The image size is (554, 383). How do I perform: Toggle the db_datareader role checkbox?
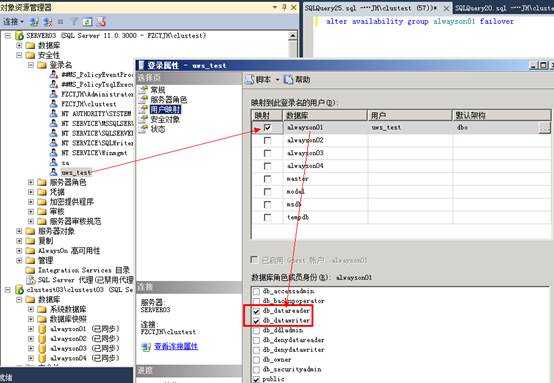(x=257, y=311)
